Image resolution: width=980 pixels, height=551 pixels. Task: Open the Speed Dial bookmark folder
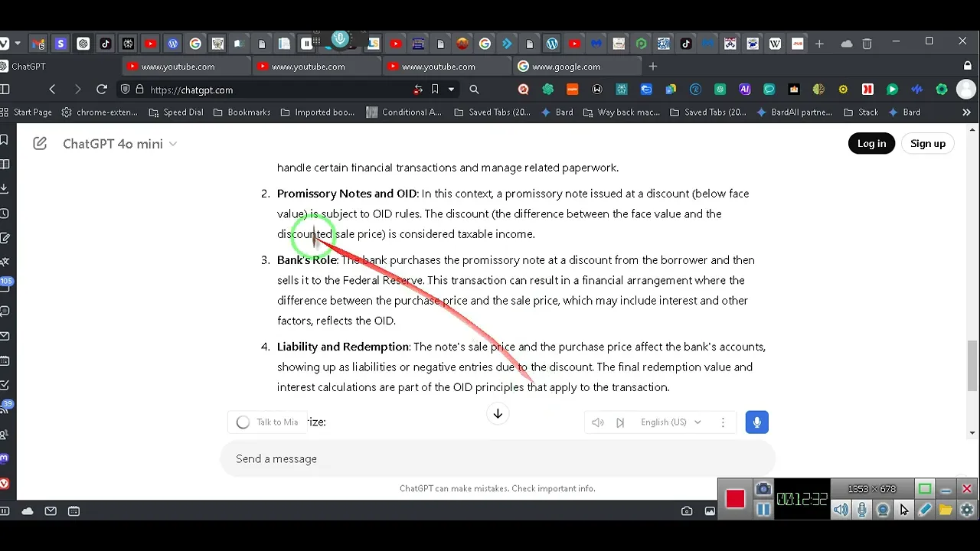tap(176, 112)
